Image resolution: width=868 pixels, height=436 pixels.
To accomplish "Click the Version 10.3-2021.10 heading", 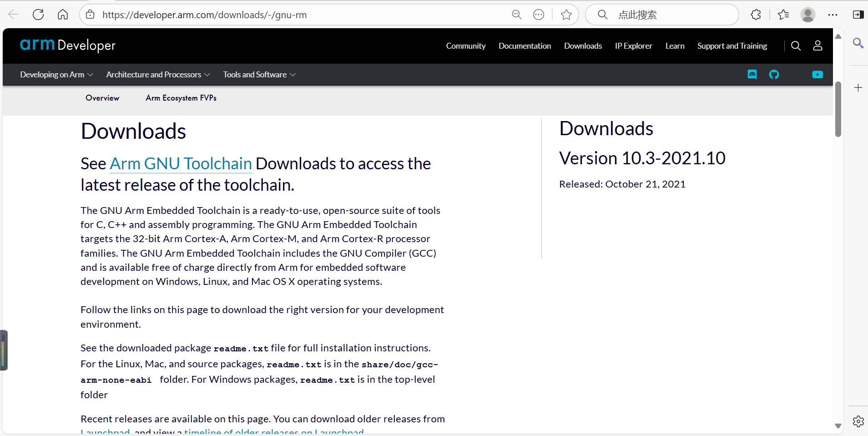I will point(642,158).
